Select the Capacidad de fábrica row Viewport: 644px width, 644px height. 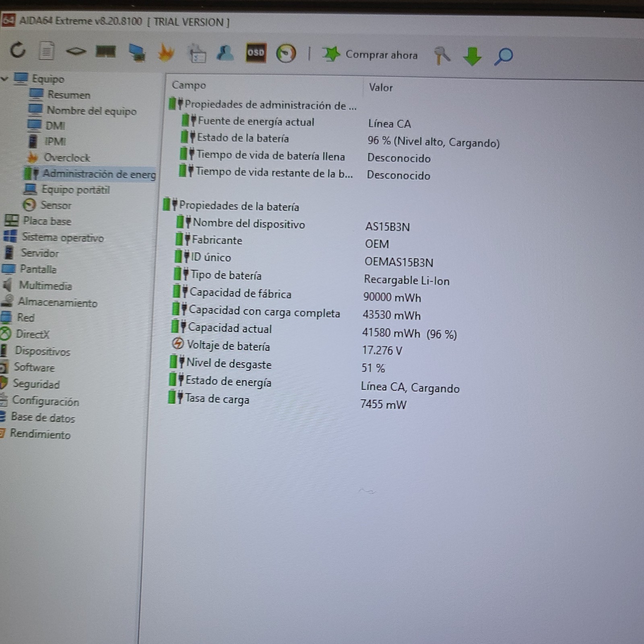point(297,295)
